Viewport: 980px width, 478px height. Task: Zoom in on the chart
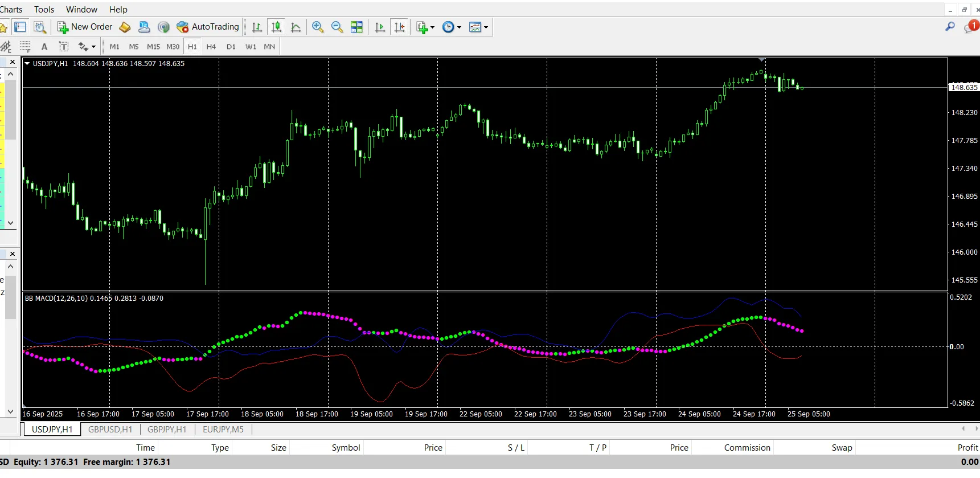(x=318, y=27)
